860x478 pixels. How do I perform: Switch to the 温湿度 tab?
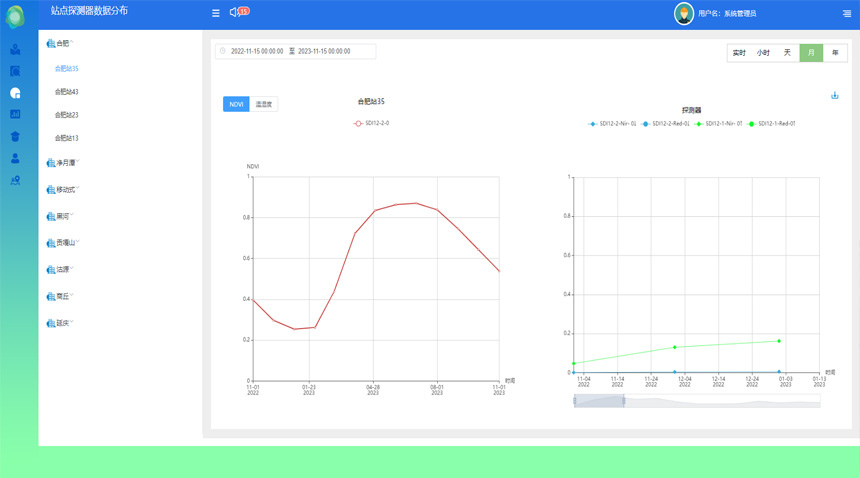[x=264, y=104]
